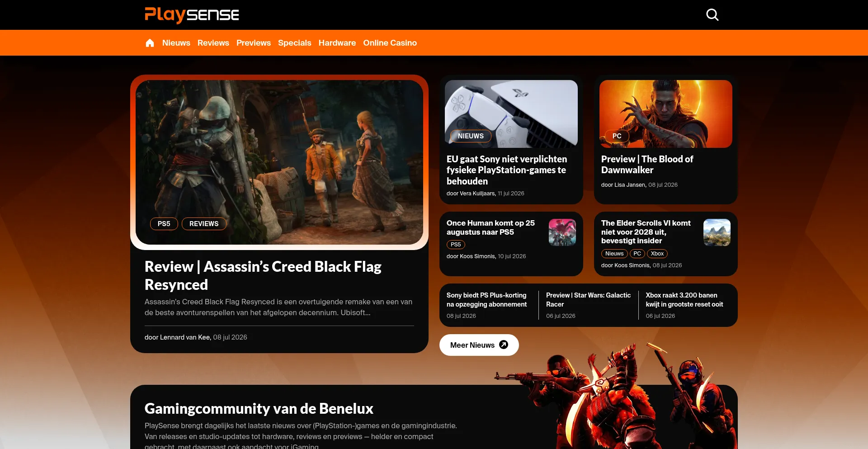
Task: Click the NIEUWS badge on Sony article
Action: point(471,136)
